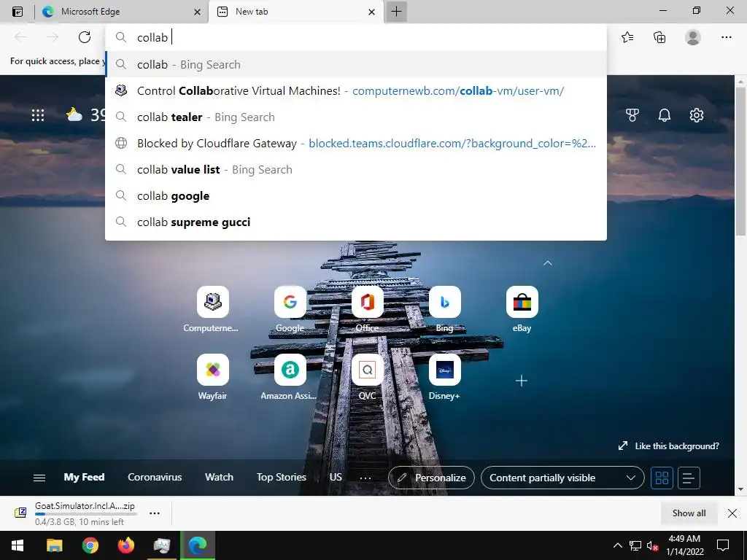Select 'collab tealer' search suggestion
Screen dimensions: 747x560
[x=356, y=117]
